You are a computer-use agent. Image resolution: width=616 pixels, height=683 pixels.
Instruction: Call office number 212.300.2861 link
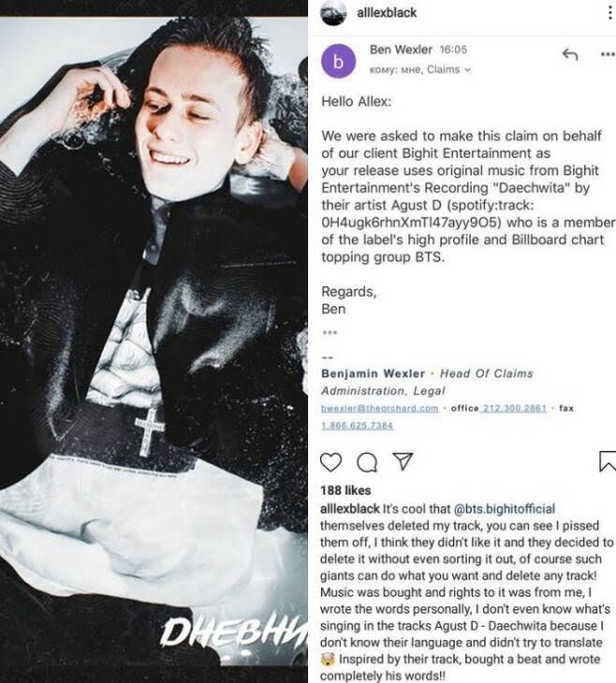click(x=514, y=408)
